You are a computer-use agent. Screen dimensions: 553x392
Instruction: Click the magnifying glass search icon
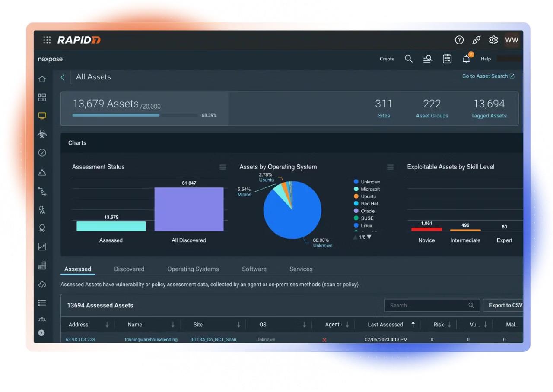tap(408, 59)
